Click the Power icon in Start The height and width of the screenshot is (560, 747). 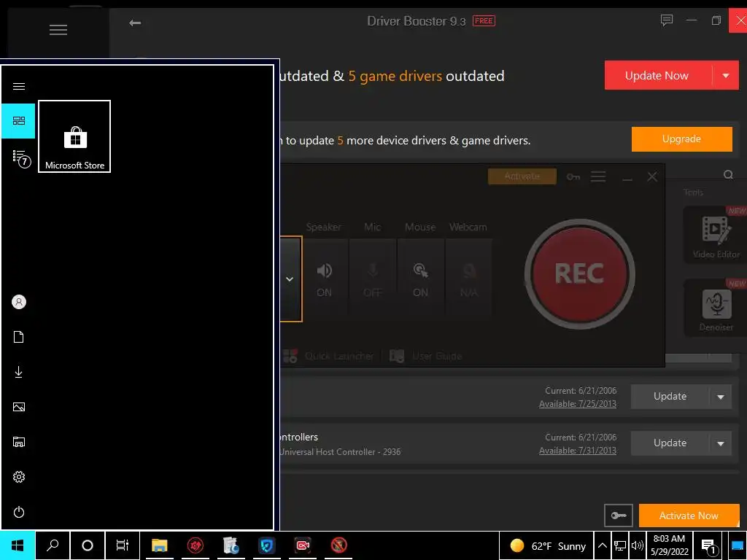[18, 512]
